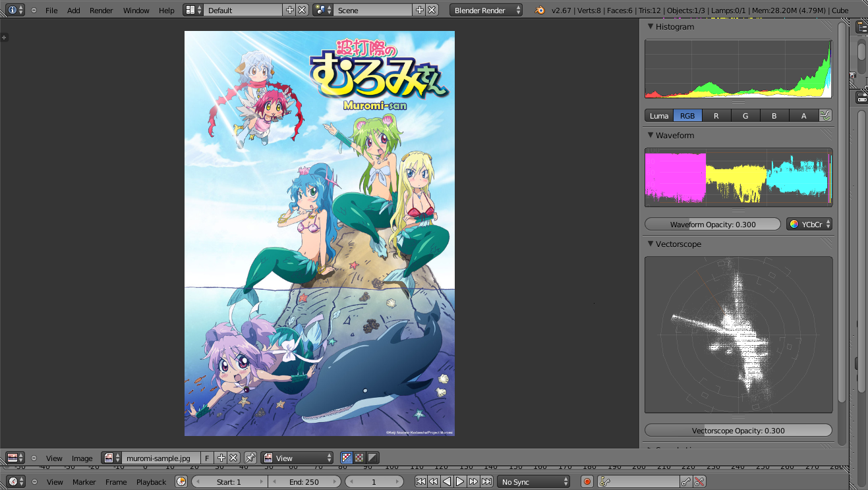Viewport: 868px width, 490px height.
Task: Open the Info editor type selector icon
Action: pyautogui.click(x=16, y=10)
